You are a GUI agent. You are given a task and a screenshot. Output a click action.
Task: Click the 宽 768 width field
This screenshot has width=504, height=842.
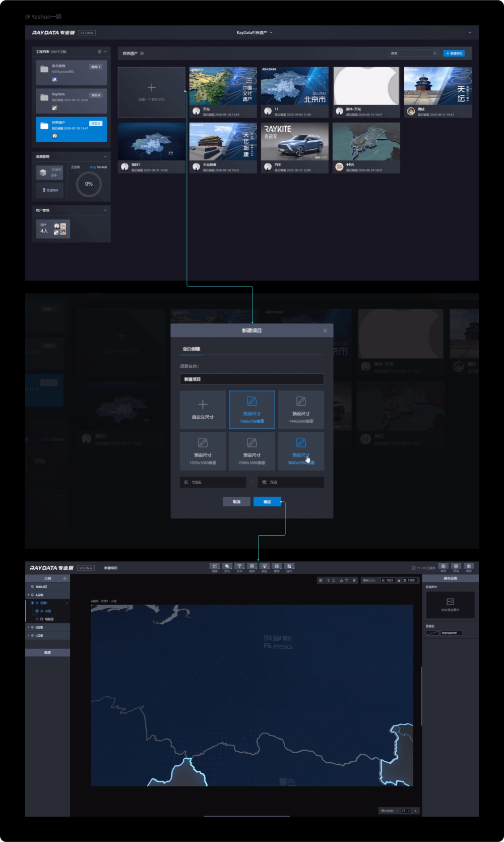(291, 482)
